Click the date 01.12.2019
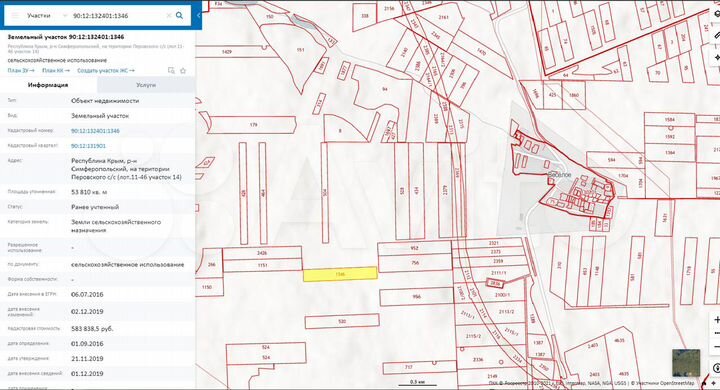The image size is (720, 390). coord(87,374)
